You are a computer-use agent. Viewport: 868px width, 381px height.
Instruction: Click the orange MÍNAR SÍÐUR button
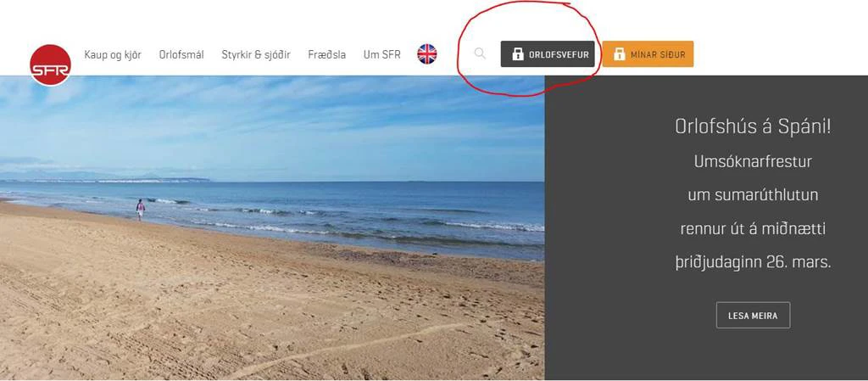(x=648, y=54)
